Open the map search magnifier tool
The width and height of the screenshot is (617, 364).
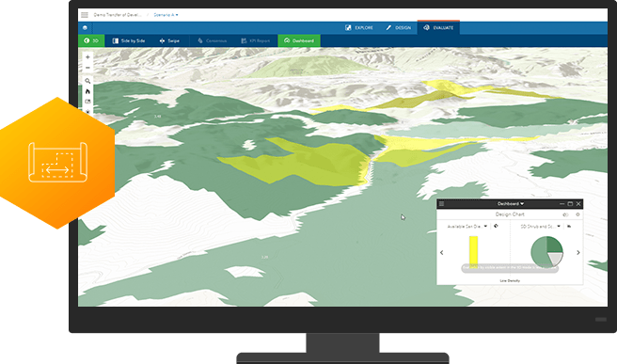point(87,81)
